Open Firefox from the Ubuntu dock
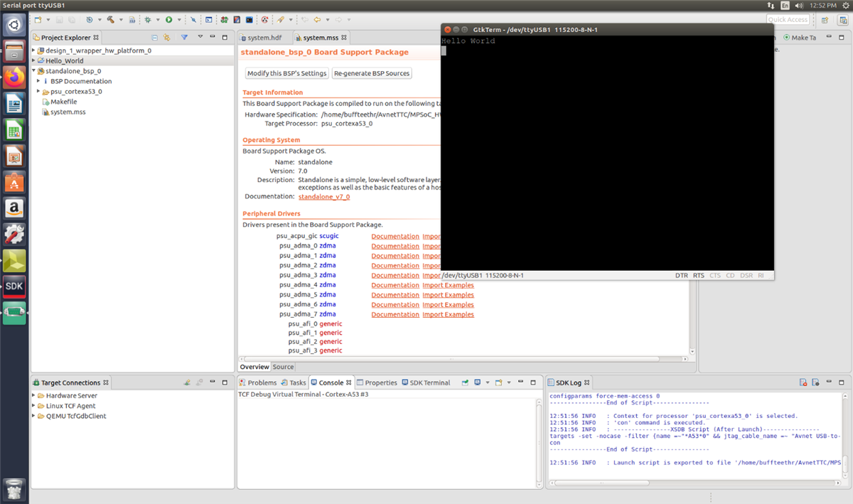This screenshot has width=853, height=504. 14,77
